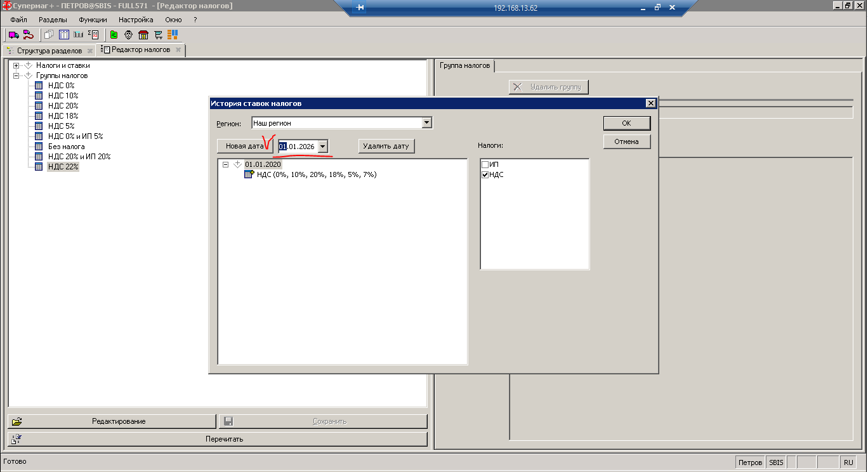Uncheck the НДС tax checkbox
This screenshot has width=868, height=472.
485,174
